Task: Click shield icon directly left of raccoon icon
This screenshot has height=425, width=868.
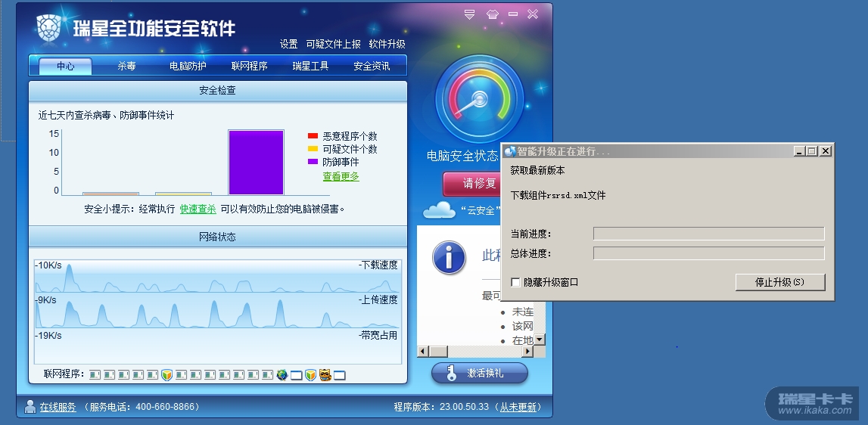Action: click(x=310, y=374)
